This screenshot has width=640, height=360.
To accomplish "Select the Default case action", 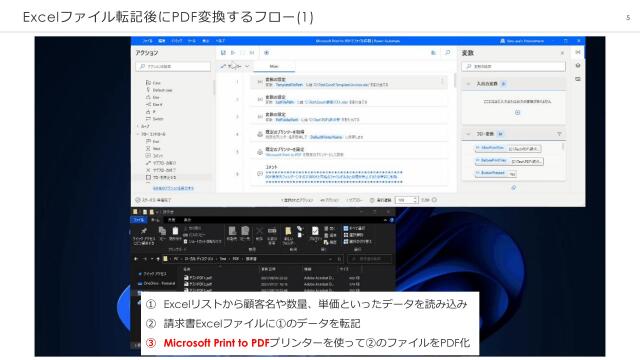I will tap(160, 90).
